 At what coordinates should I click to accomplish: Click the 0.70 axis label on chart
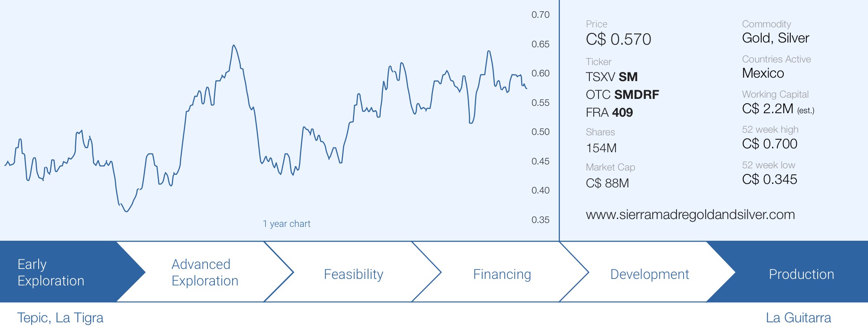pyautogui.click(x=540, y=15)
